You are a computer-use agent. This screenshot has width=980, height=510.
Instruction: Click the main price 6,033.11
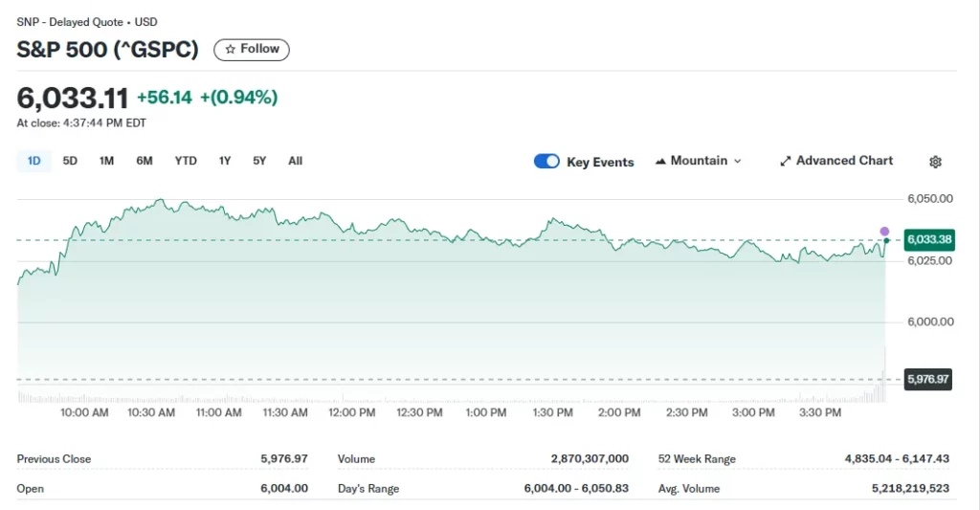[x=73, y=99]
